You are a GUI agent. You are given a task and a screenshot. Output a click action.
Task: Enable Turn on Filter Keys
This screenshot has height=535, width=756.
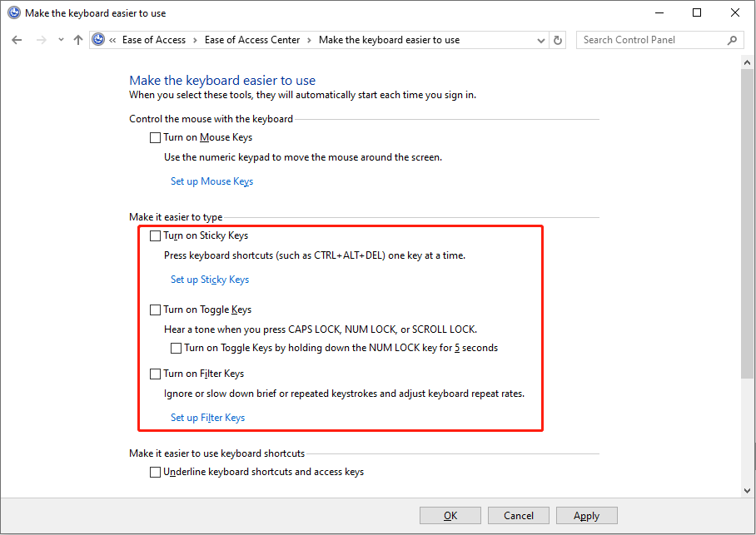(155, 374)
